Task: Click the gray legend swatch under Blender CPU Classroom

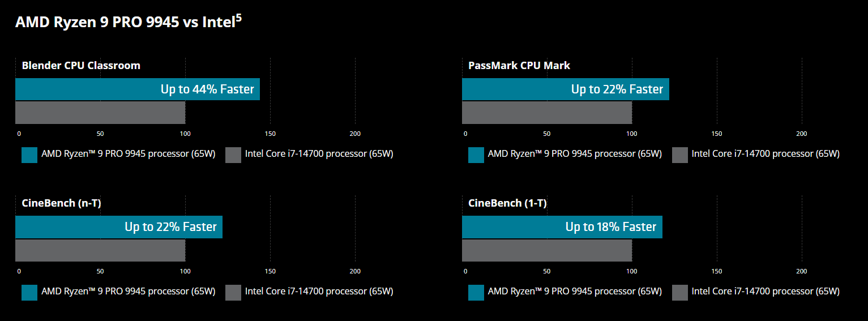Action: pos(233,155)
